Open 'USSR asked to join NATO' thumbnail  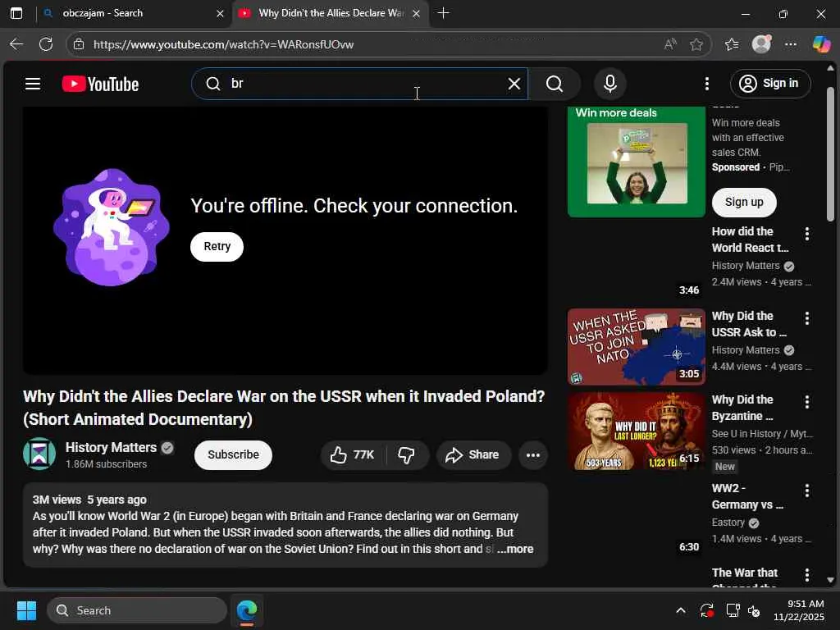636,347
